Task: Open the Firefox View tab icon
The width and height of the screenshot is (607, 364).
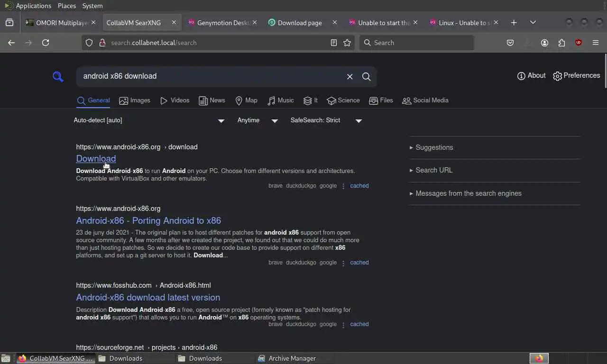Action: click(9, 23)
